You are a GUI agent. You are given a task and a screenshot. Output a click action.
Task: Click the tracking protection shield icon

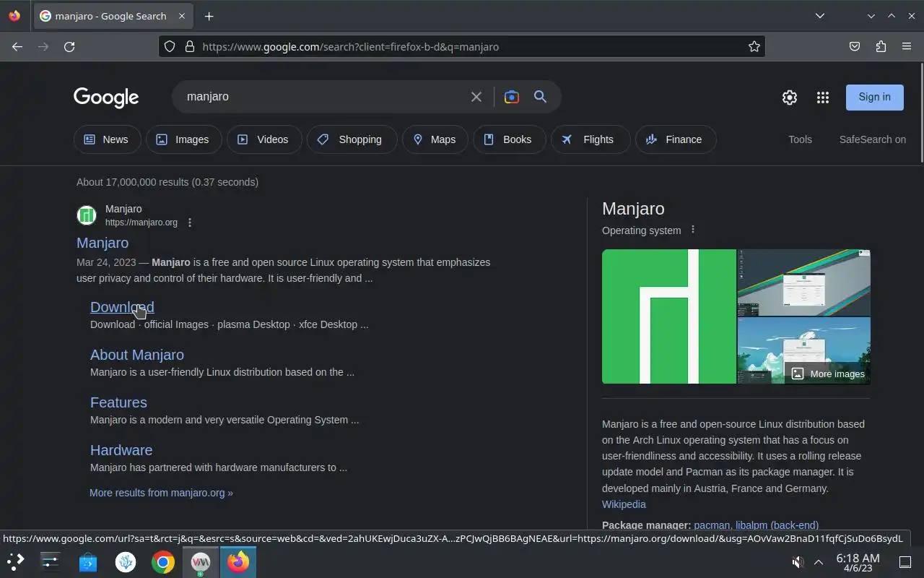(170, 46)
